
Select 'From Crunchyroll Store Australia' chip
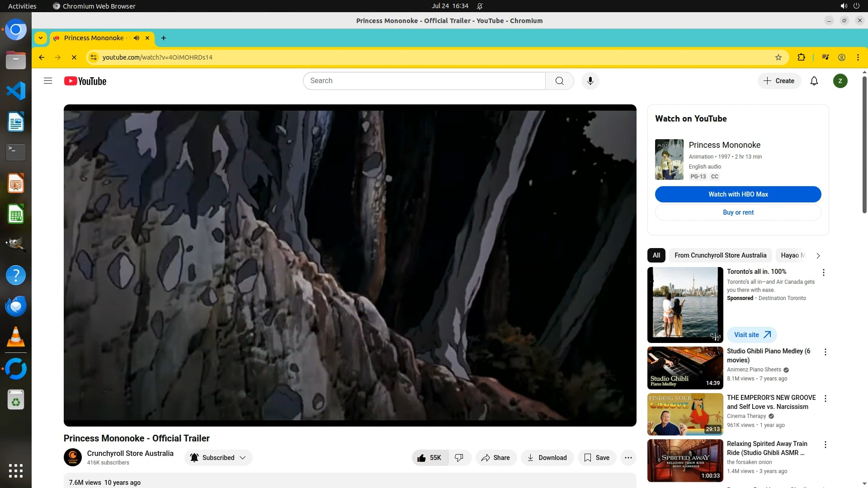tap(720, 255)
